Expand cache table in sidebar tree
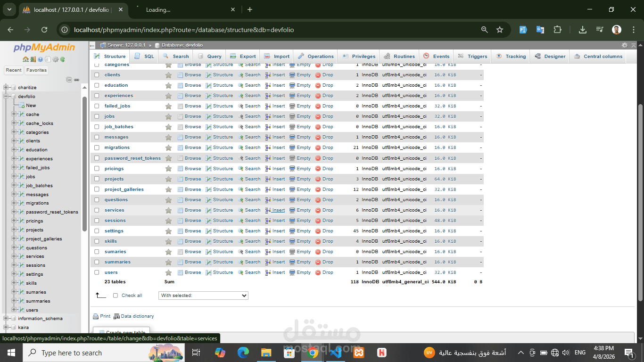Screen dimensions: 644x362 coord(14,115)
